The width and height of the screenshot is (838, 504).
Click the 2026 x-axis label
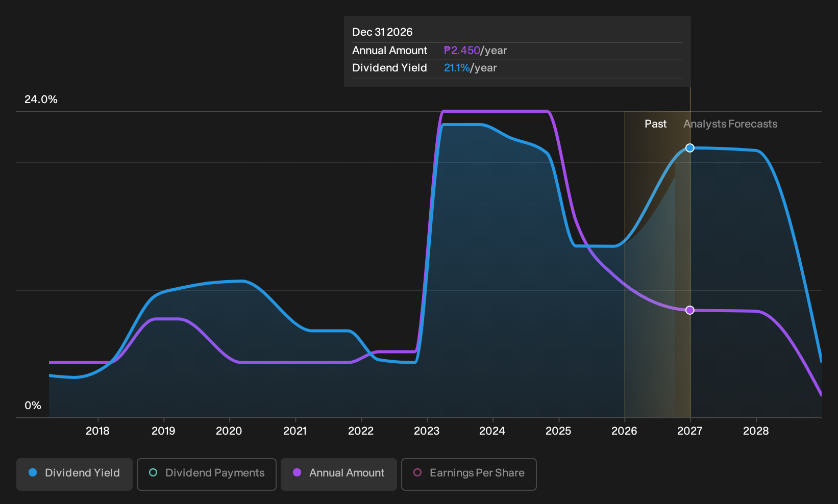click(x=624, y=431)
